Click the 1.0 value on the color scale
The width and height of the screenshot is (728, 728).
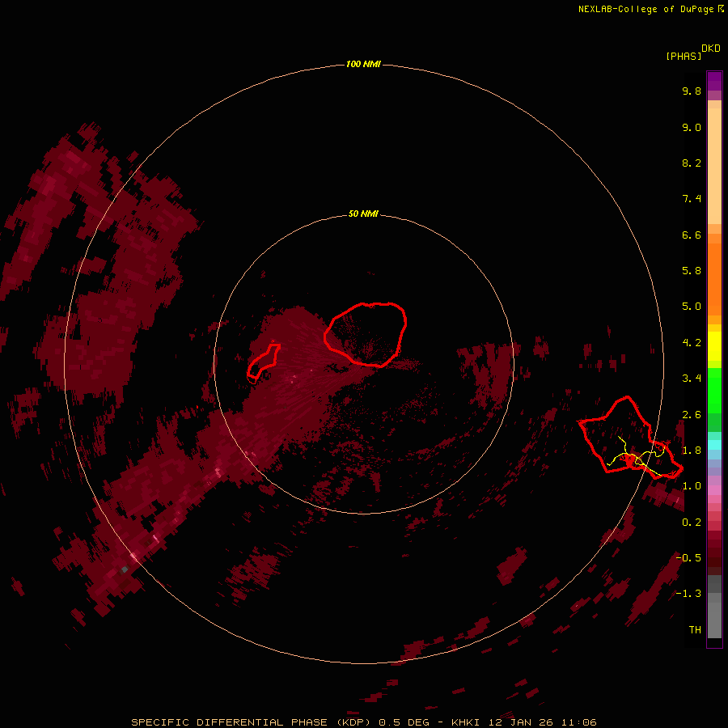click(692, 487)
